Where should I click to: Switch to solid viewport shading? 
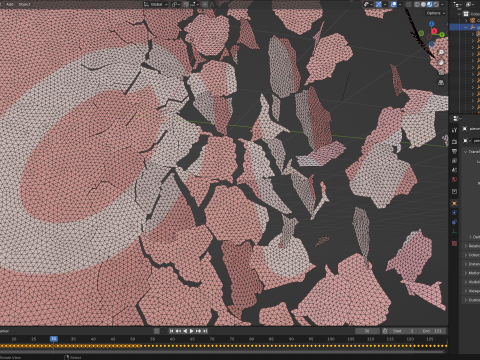(423, 4)
